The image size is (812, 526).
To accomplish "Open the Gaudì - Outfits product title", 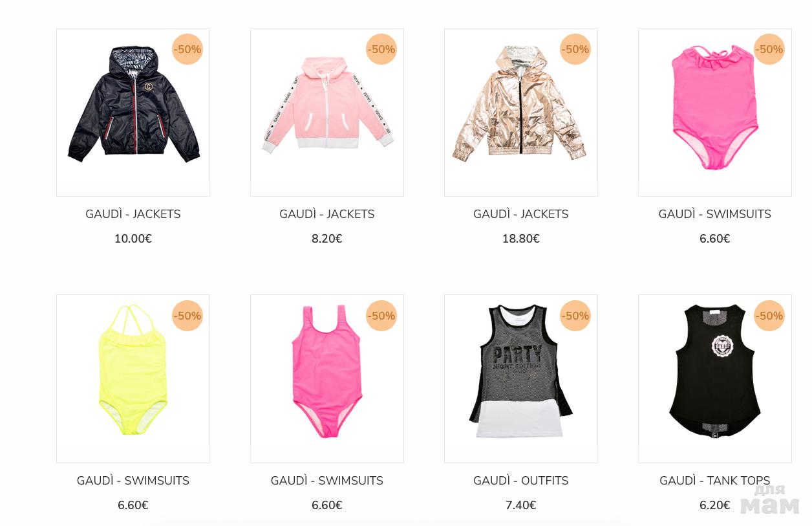I will 521,481.
